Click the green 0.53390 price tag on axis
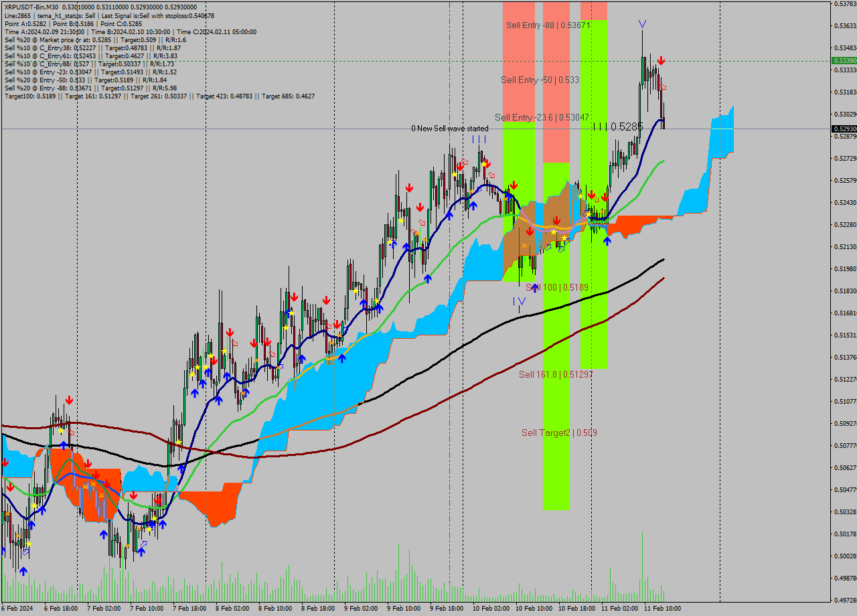857x616 pixels. point(844,60)
